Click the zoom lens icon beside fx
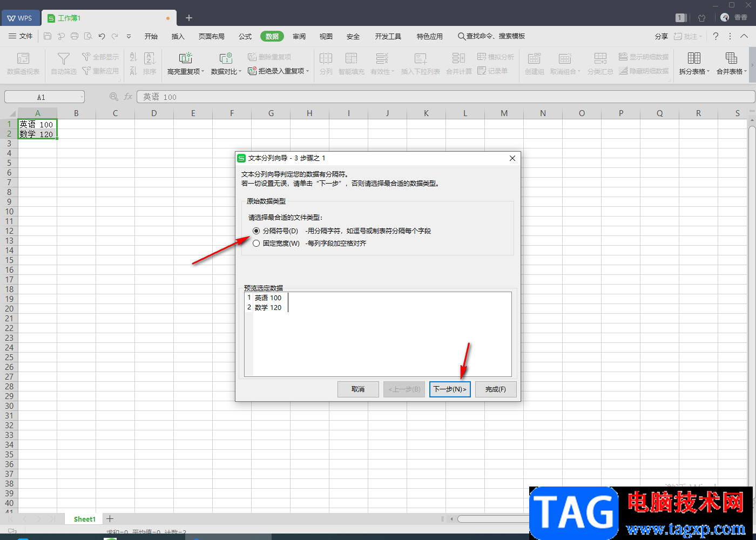756x540 pixels. [x=113, y=97]
